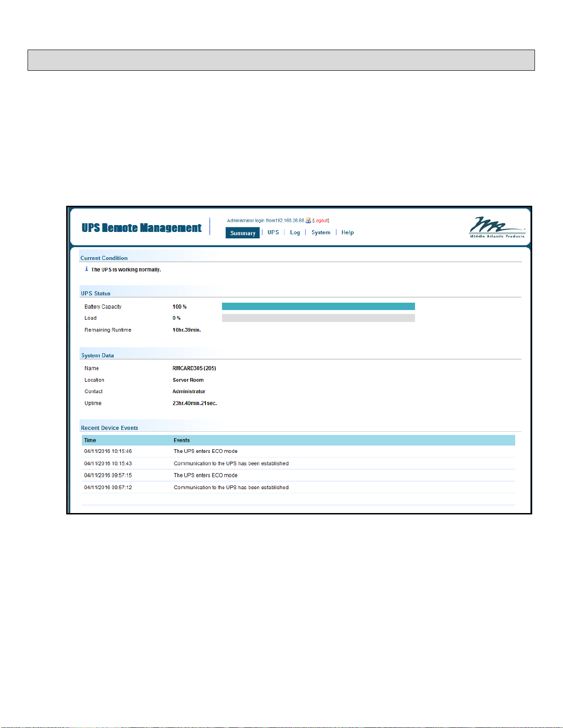
Task: Click the 04/11/2016 09:57:15 event time
Action: coord(108,475)
